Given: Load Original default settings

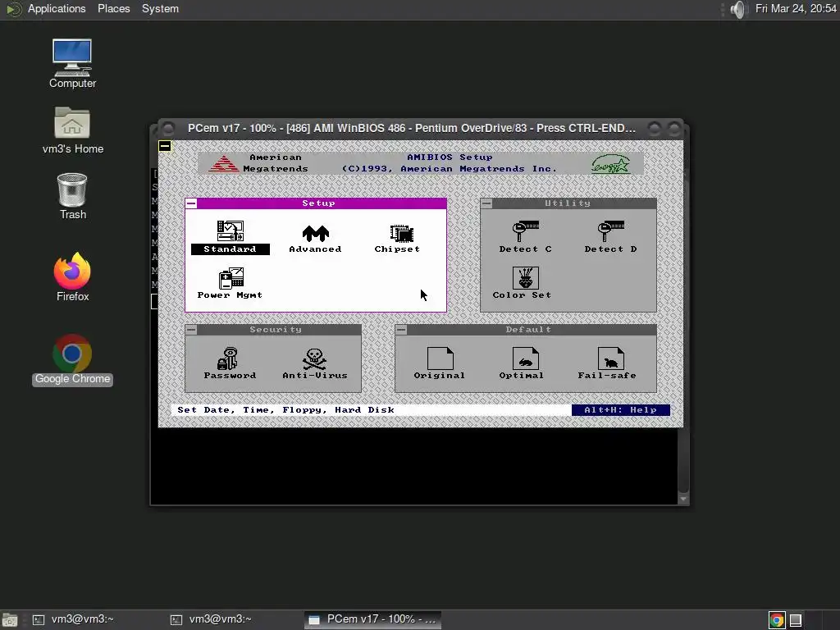Looking at the screenshot, I should click(440, 363).
